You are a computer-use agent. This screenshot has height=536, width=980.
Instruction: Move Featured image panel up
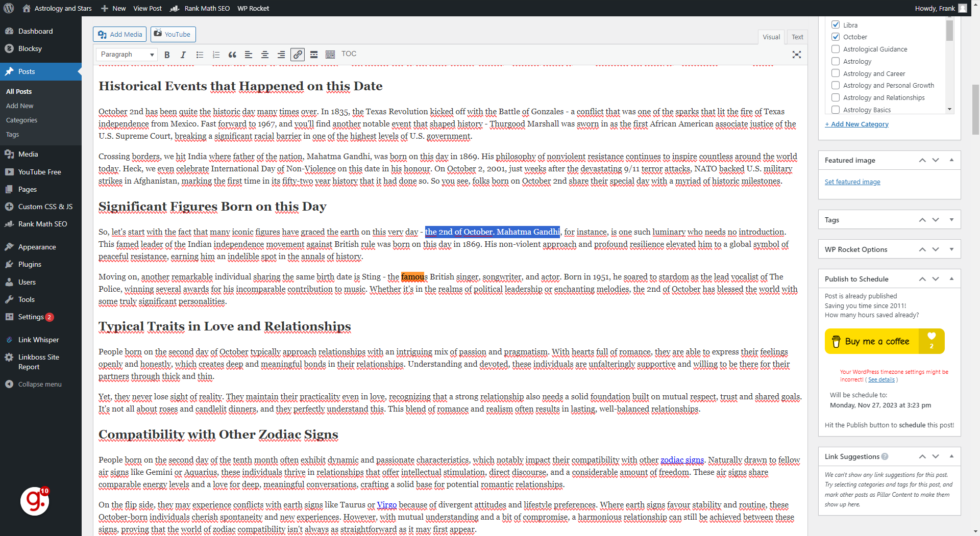click(x=922, y=160)
